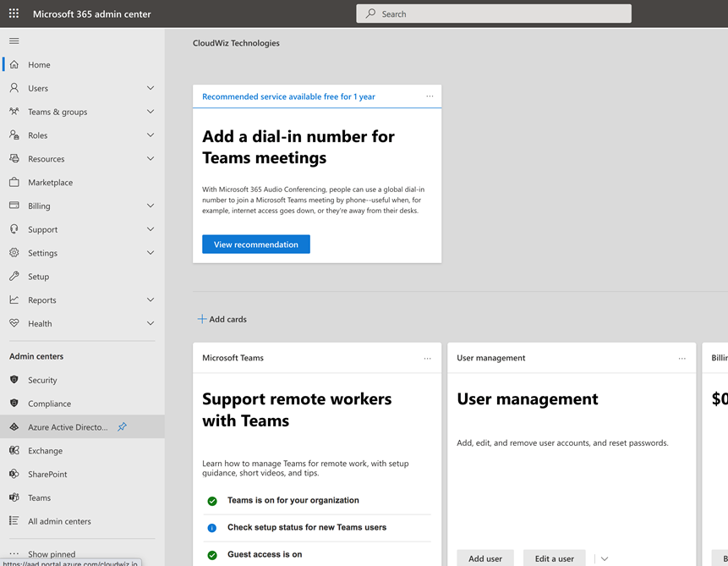Click the Compliance shield icon
728x566 pixels.
click(14, 404)
